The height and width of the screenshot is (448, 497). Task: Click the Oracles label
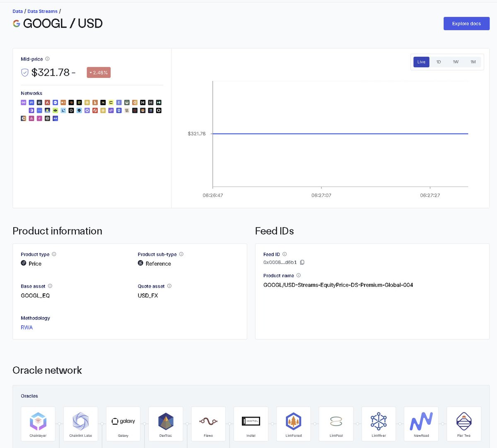click(29, 396)
